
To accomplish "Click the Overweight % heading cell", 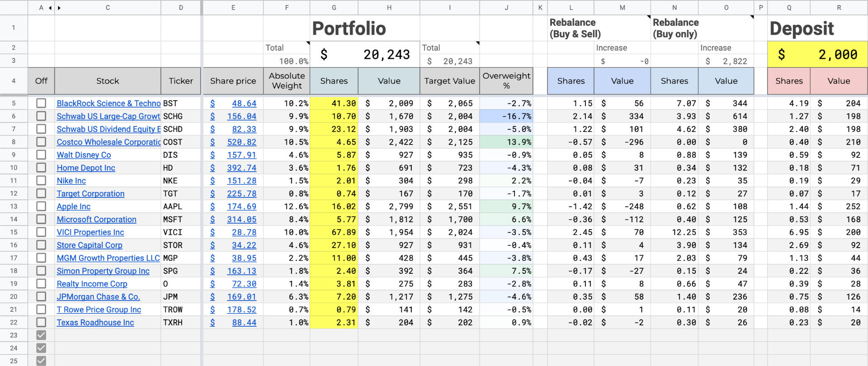I will pos(506,81).
